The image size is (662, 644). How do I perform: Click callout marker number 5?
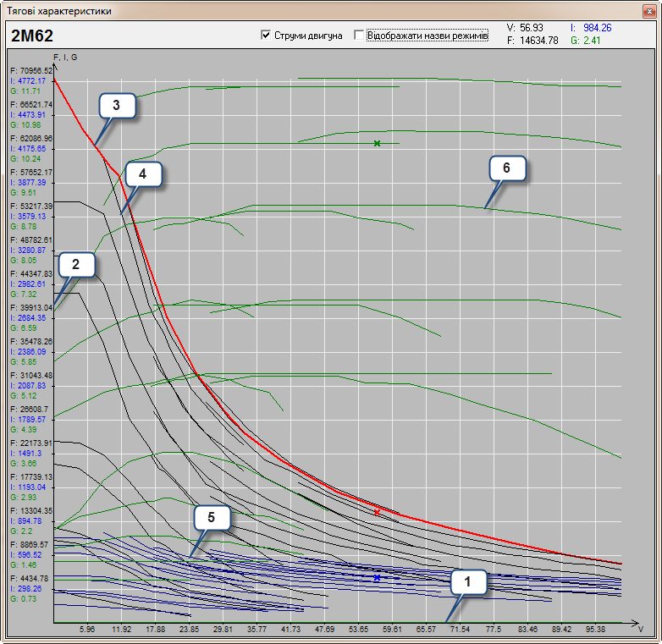click(212, 518)
